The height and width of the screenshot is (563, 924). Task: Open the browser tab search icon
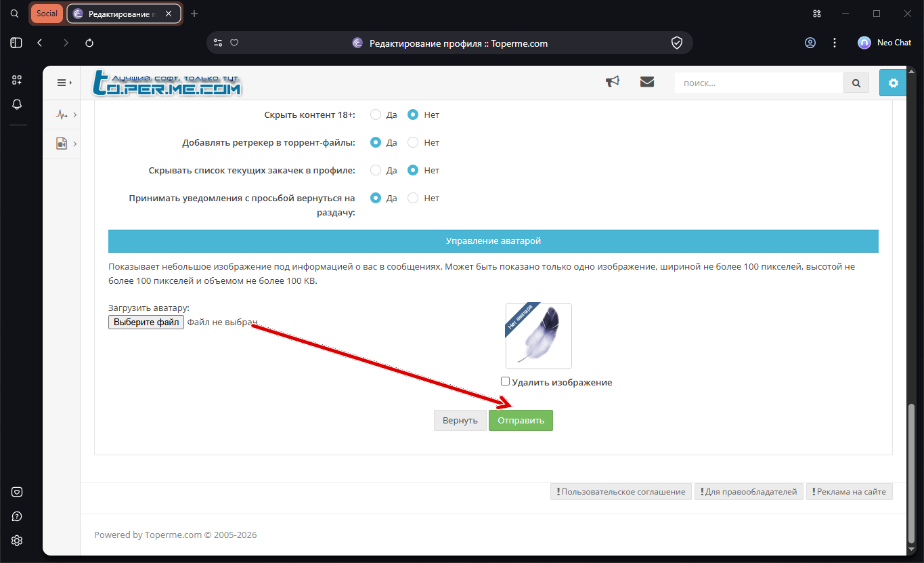15,14
